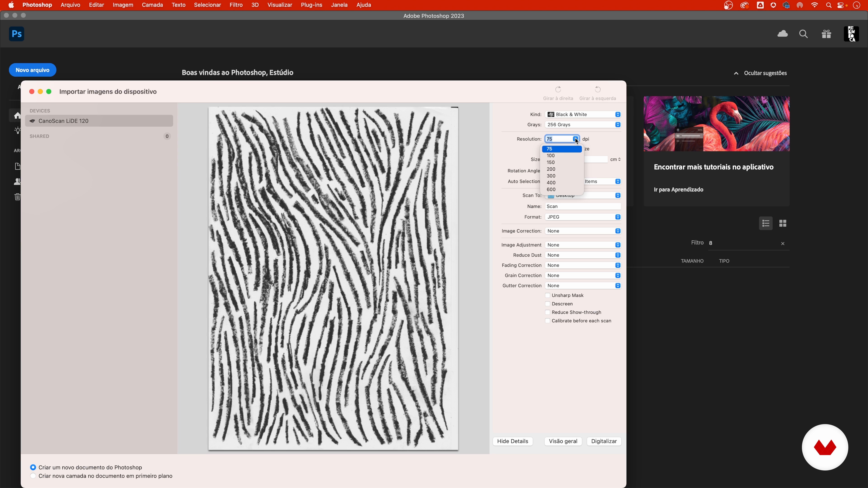Open the Grays 256 Grays dropdown

(x=583, y=125)
